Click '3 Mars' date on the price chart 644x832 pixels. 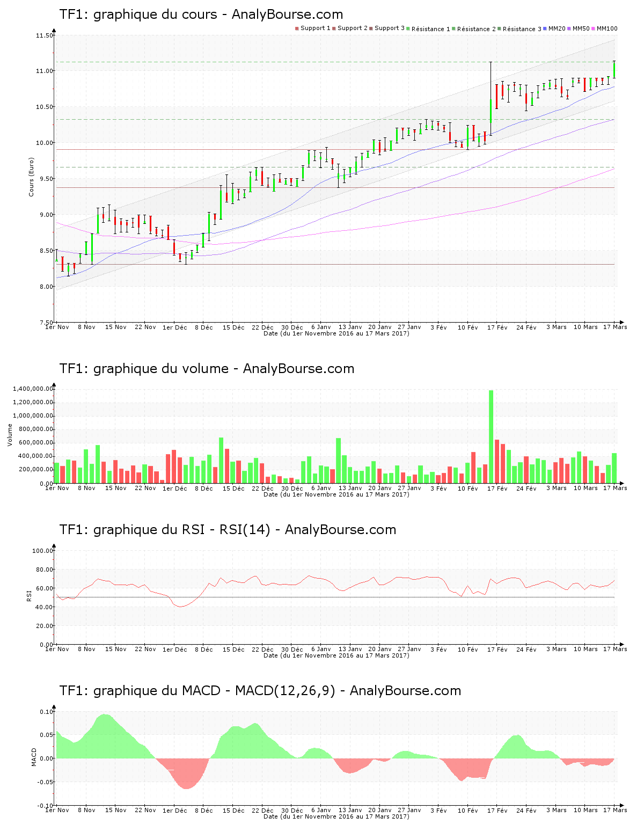click(x=557, y=327)
